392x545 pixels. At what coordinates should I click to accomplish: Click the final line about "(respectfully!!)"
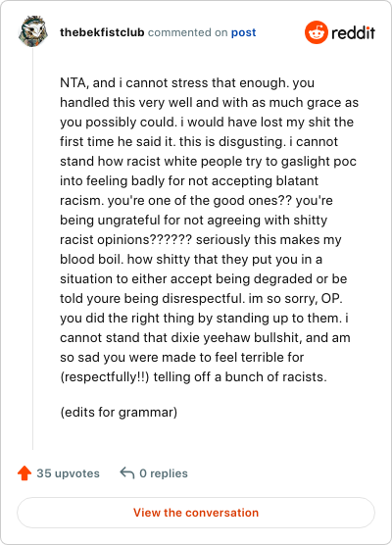193,377
